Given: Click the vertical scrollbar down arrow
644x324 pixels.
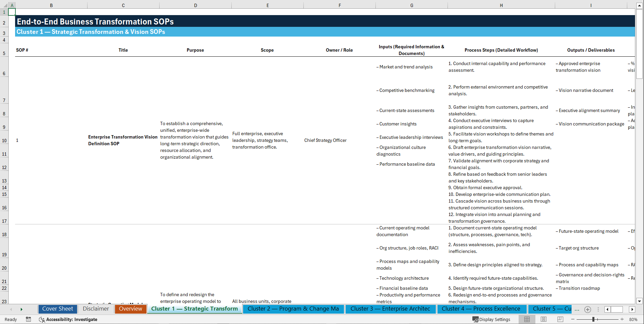Looking at the screenshot, I should coord(640,301).
